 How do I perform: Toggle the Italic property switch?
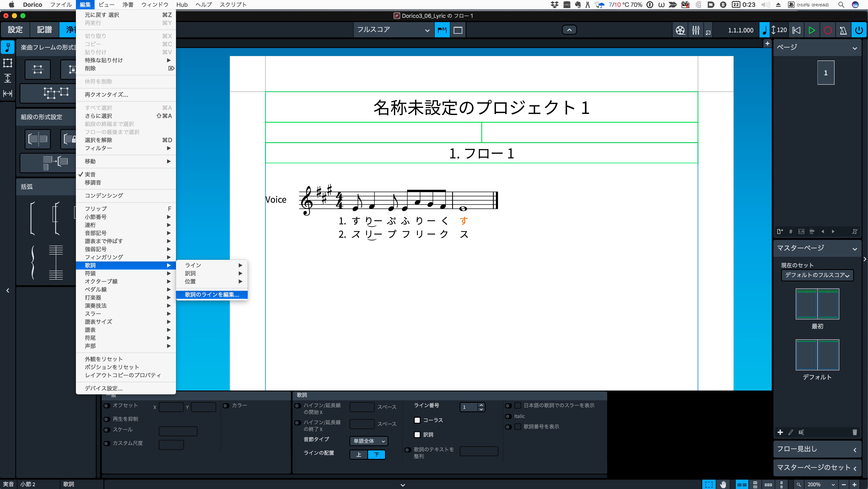point(508,416)
